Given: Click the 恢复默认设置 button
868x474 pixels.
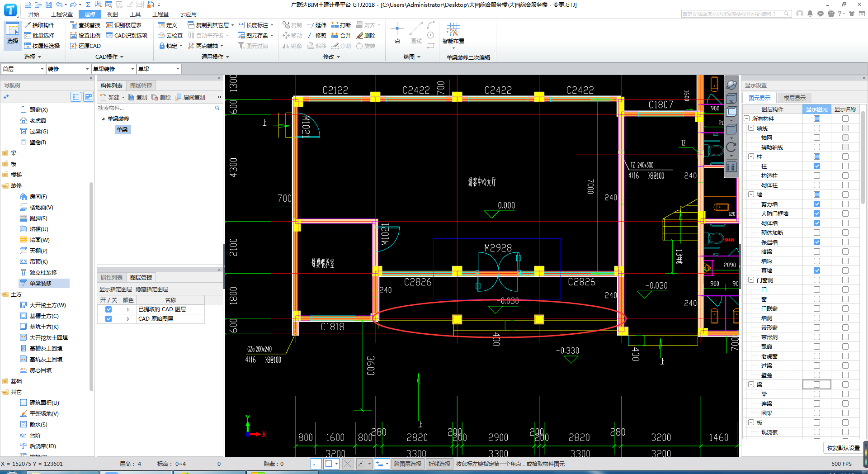Looking at the screenshot, I should tap(843, 448).
